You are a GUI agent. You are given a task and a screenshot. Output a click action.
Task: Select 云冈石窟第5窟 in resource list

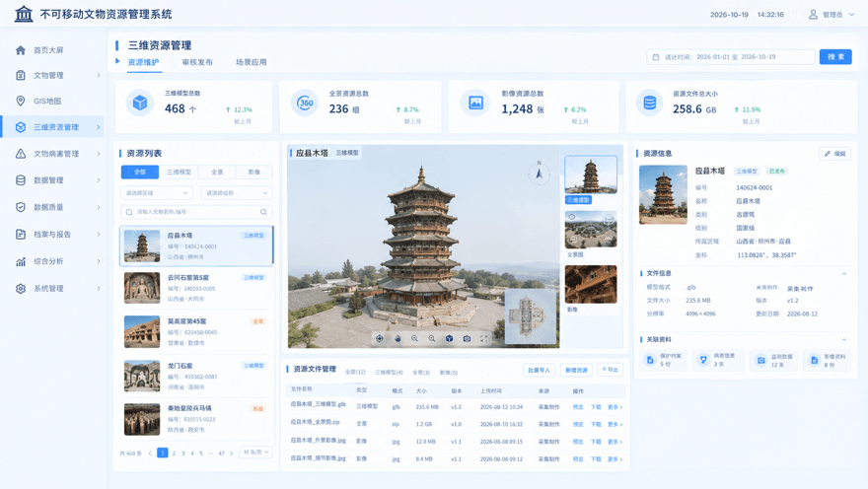(x=196, y=288)
